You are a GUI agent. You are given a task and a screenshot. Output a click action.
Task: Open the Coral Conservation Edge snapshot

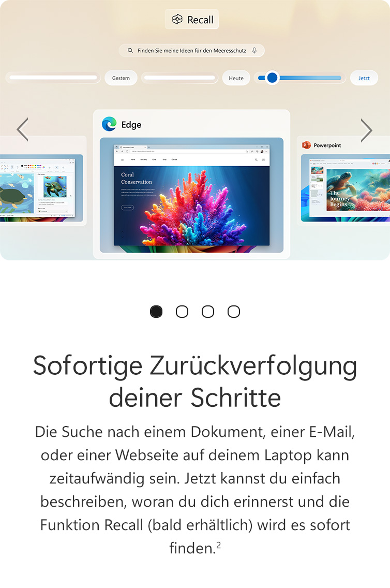coord(191,195)
